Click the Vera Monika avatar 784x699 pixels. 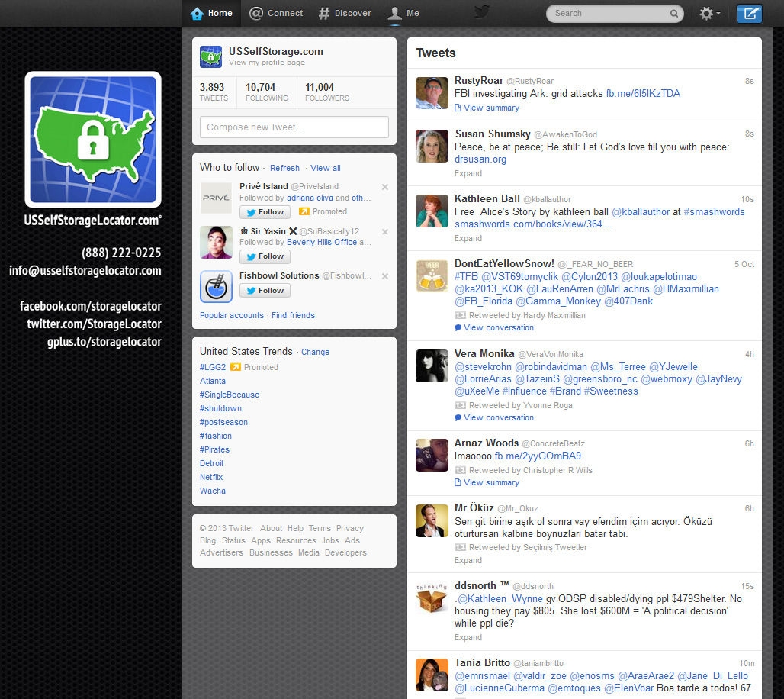(x=432, y=366)
